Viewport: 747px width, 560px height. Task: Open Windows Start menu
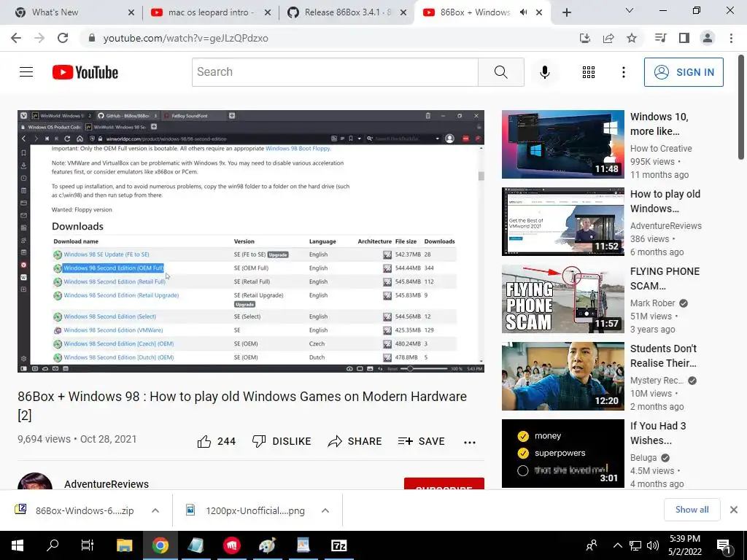click(x=18, y=545)
